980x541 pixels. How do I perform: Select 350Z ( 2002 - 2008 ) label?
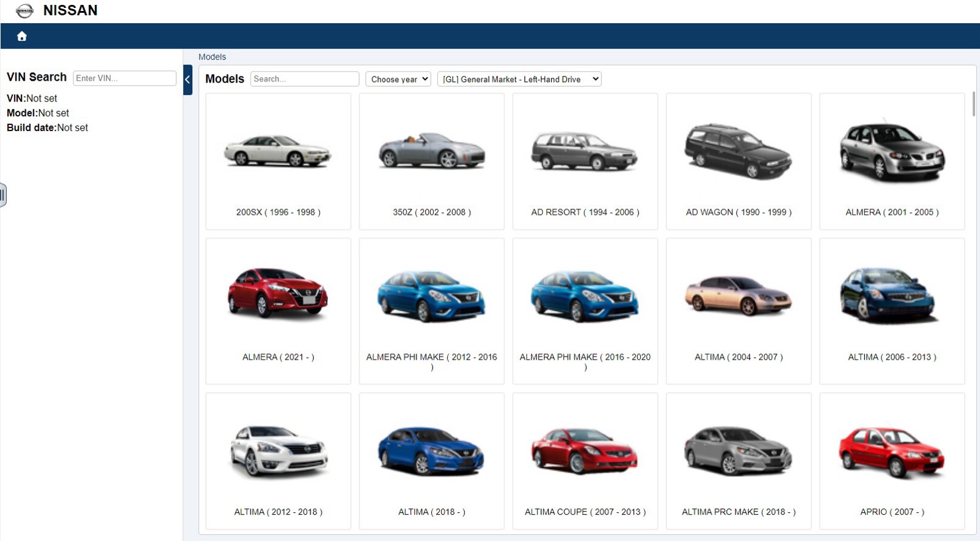[432, 212]
